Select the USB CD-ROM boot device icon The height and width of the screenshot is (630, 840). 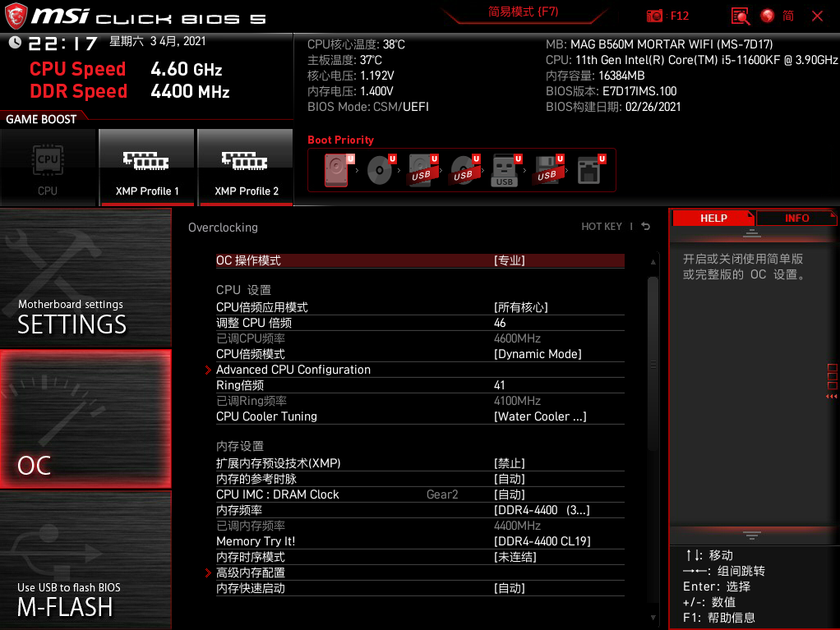[x=464, y=170]
